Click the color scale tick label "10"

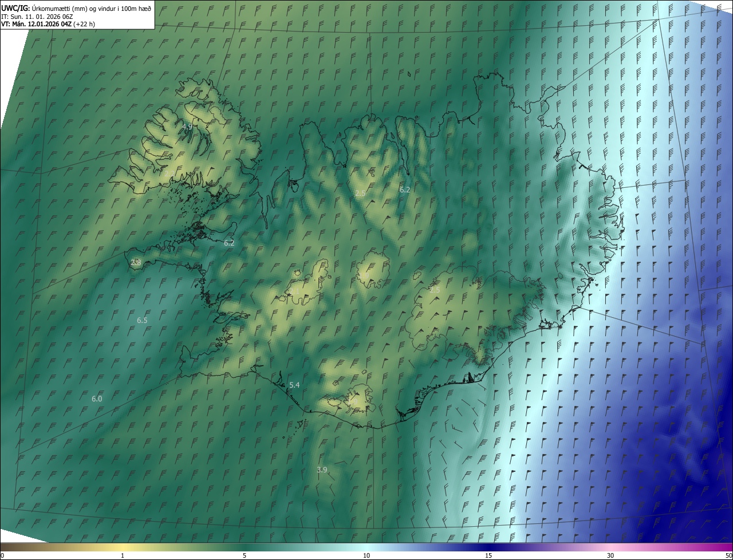point(366,555)
